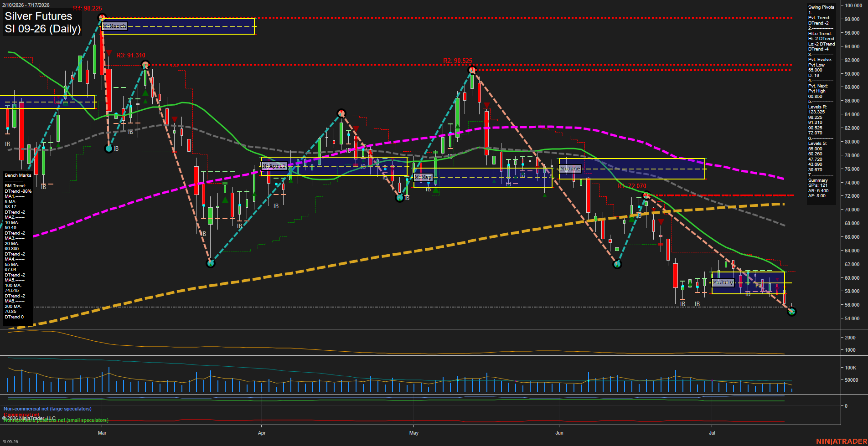Click the DTrend -88% value
Screen dimensions: 868x446
coord(18,191)
